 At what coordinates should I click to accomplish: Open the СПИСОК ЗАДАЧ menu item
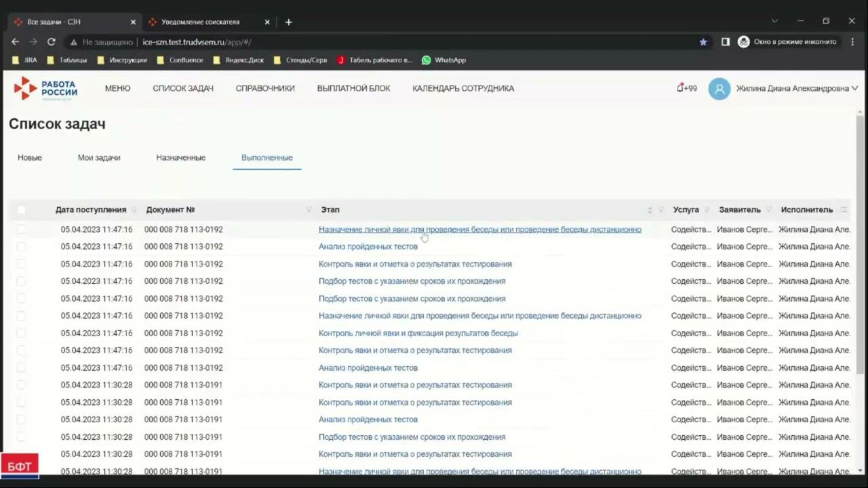tap(183, 88)
